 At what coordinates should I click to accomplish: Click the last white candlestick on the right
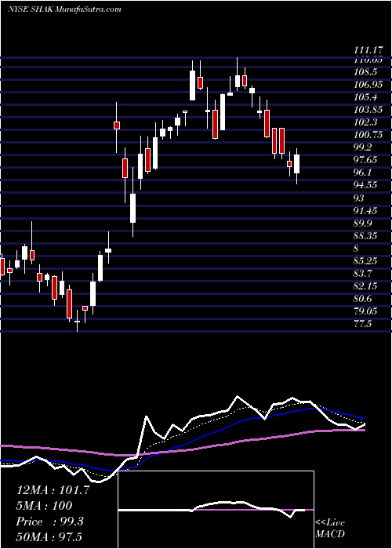(297, 164)
